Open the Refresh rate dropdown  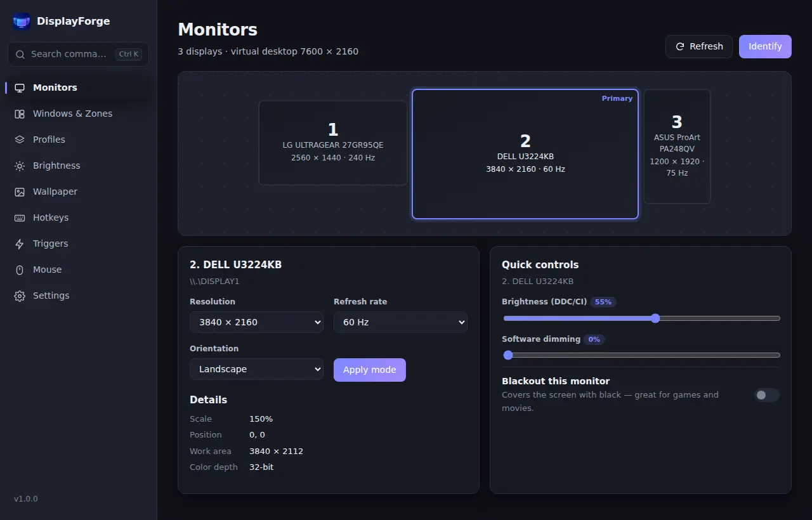(x=400, y=322)
